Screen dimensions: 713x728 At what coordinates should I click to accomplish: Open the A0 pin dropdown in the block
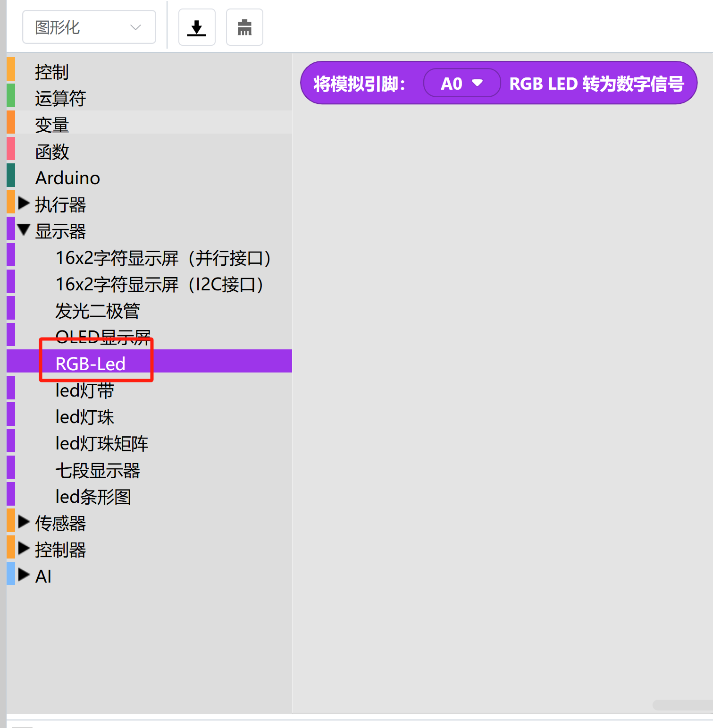click(461, 84)
